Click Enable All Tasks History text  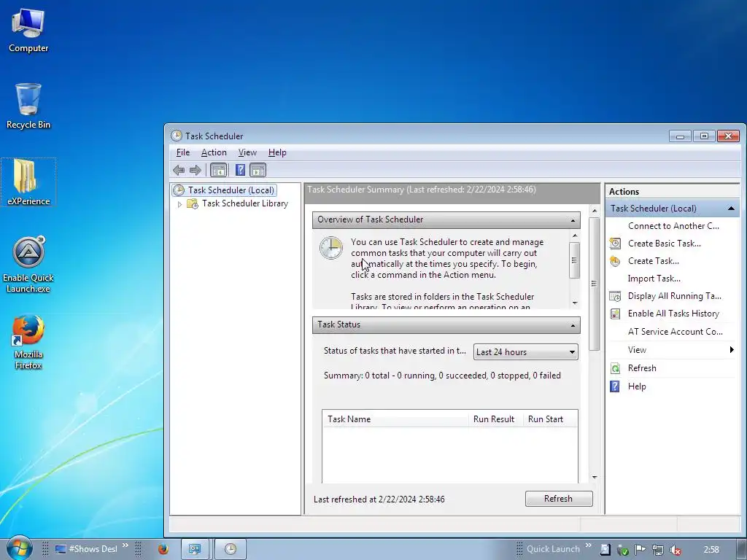[x=673, y=314]
